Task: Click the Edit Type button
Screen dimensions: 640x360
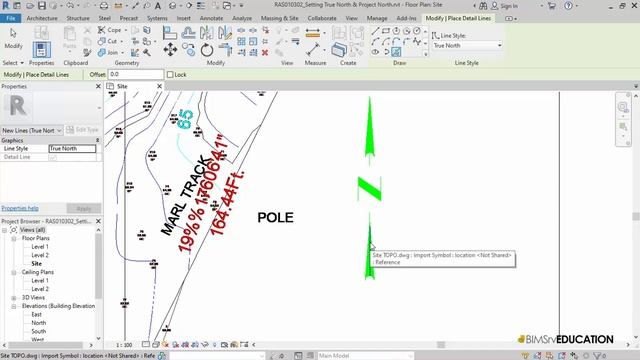Action: click(82, 130)
